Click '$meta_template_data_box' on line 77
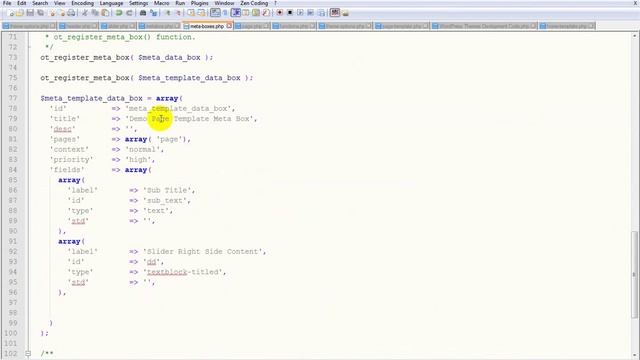 point(91,98)
